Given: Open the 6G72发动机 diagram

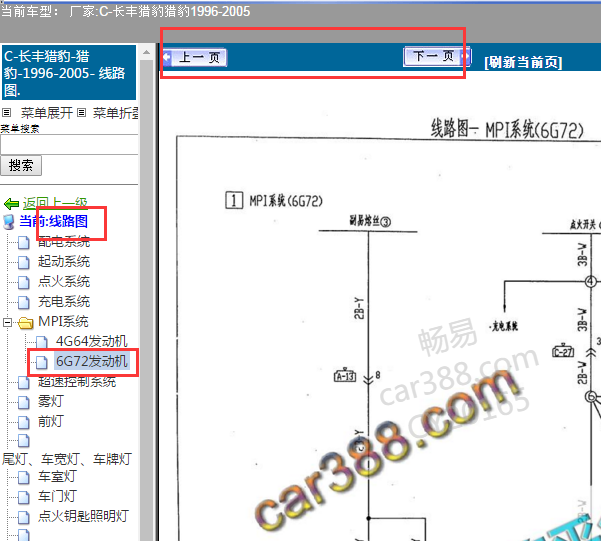Looking at the screenshot, I should pos(92,361).
